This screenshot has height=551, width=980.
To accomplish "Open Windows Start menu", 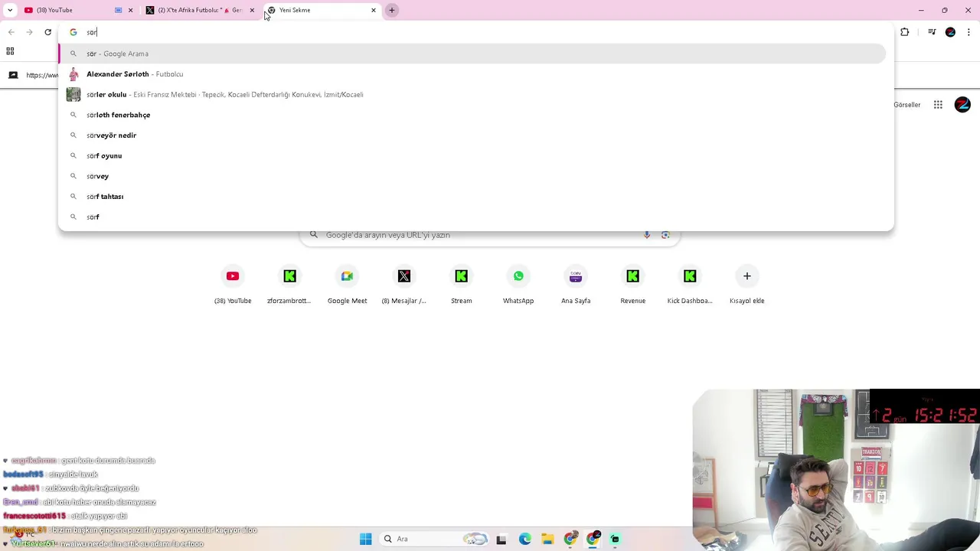I will [365, 539].
